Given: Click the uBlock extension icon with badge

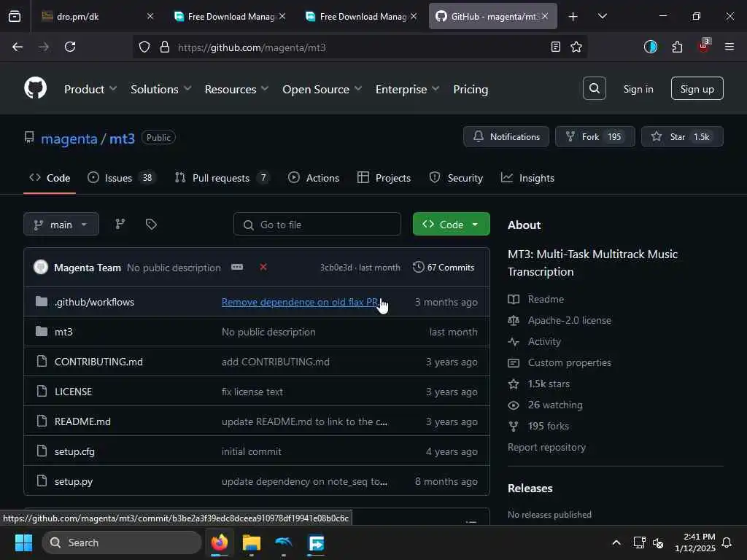Looking at the screenshot, I should coord(704,46).
